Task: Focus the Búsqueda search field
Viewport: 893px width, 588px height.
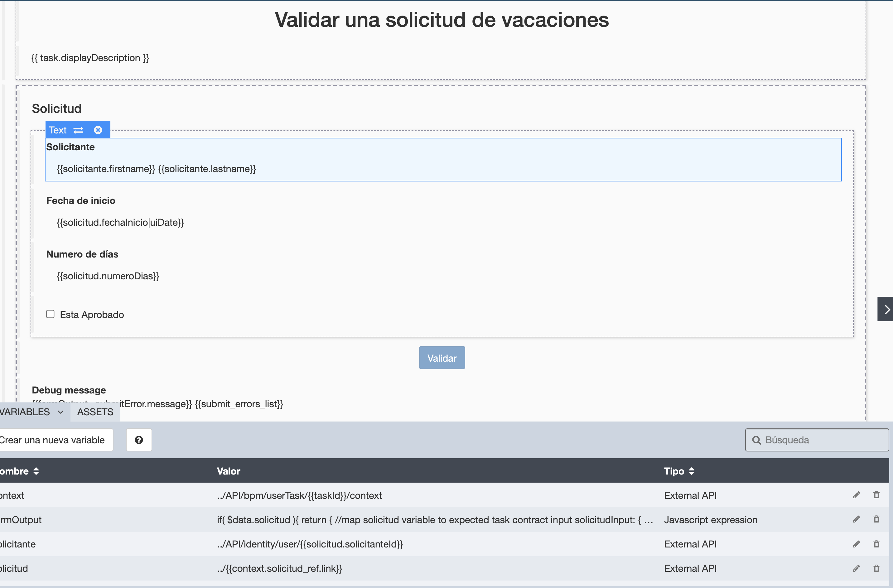Action: click(x=817, y=440)
